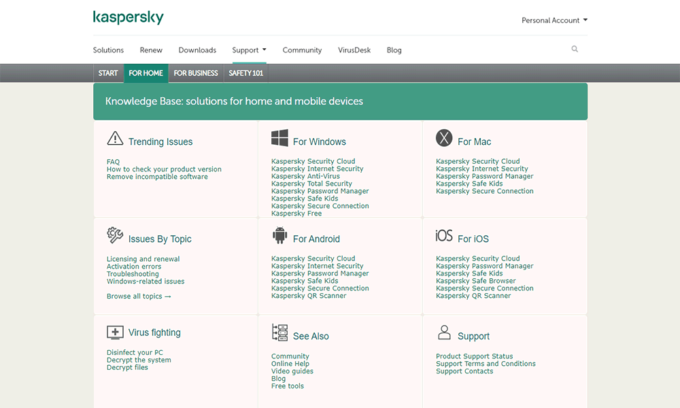The height and width of the screenshot is (408, 680).
Task: Open Remove incompatible software link
Action: pos(157,176)
